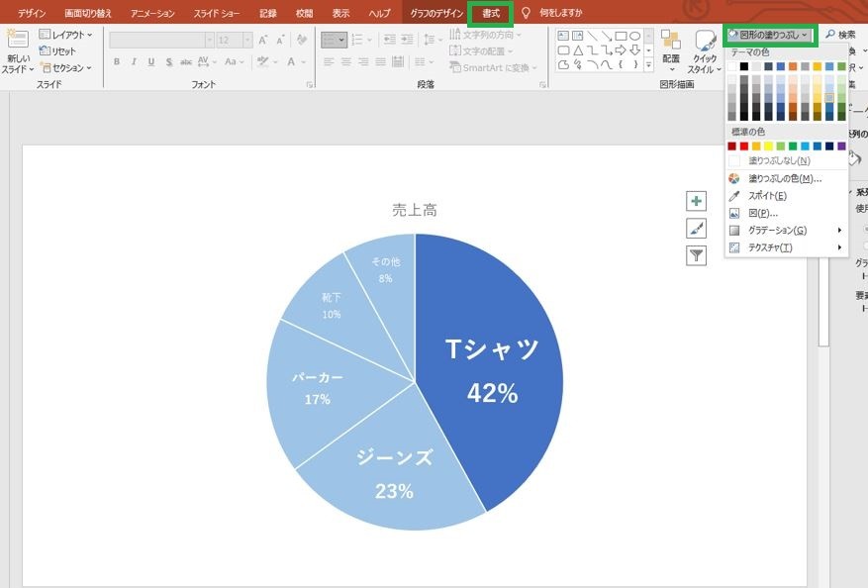Click the Chart Elements plus icon

[697, 201]
